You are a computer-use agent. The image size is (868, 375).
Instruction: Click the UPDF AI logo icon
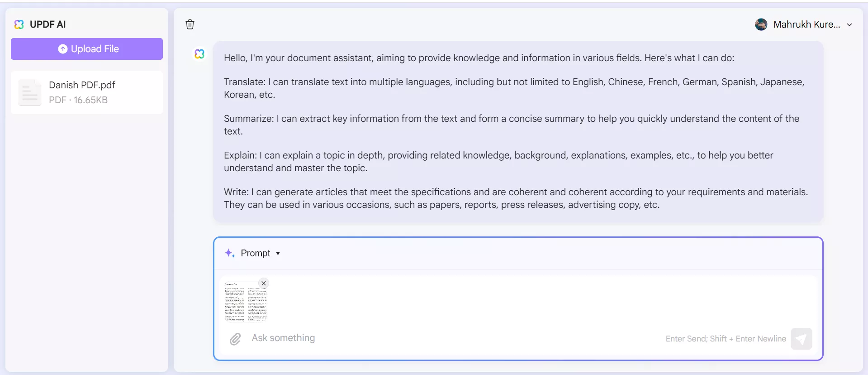[19, 24]
